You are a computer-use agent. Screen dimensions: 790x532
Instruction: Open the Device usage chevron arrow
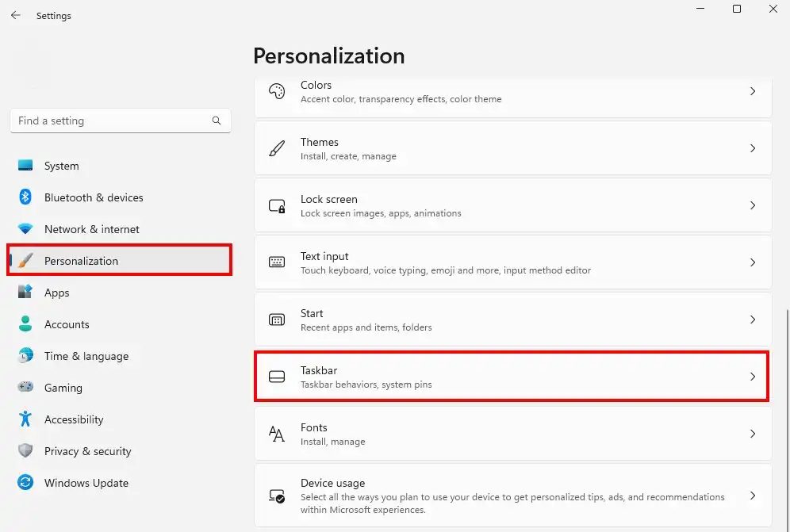[x=752, y=496]
